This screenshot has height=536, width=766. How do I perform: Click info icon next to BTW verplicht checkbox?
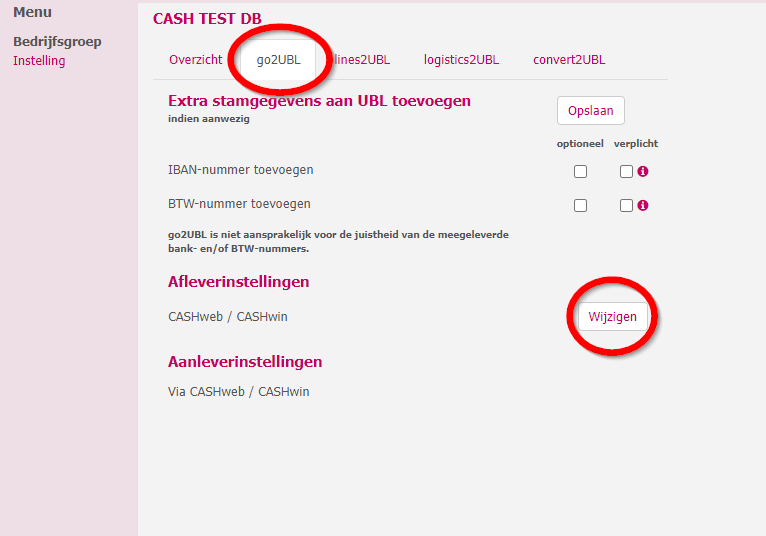coord(643,206)
